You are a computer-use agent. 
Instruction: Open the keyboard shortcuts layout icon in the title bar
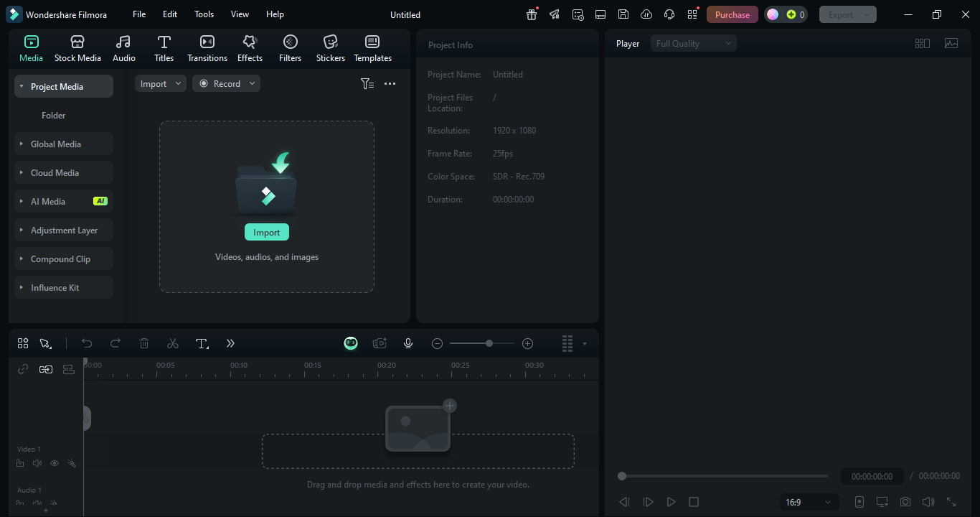click(x=600, y=14)
